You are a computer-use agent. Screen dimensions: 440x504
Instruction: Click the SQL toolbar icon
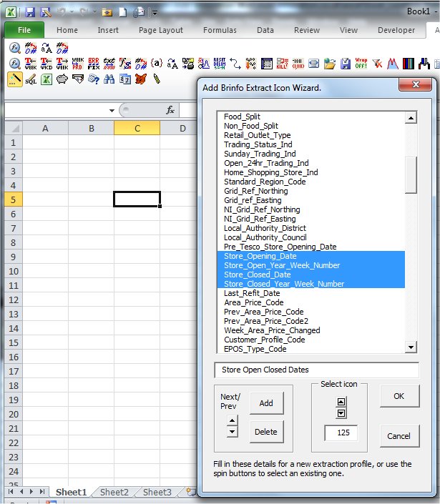31,79
